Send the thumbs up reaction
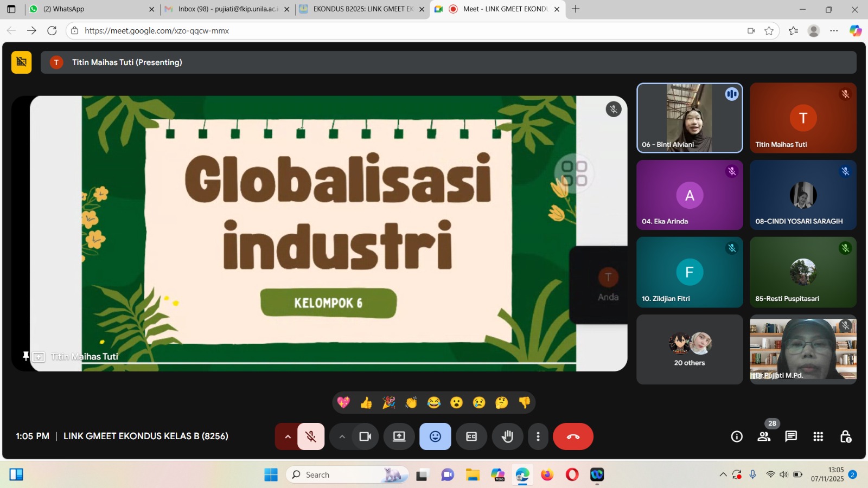Viewport: 868px width, 488px height. point(366,402)
